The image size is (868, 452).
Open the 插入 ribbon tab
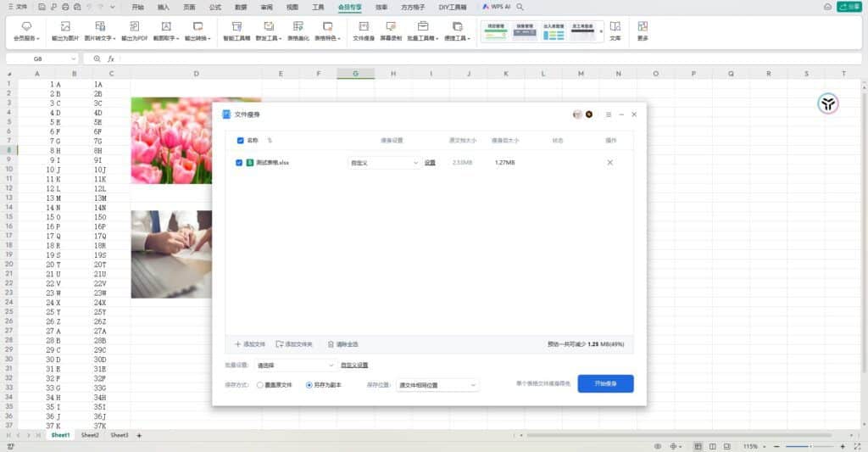(x=164, y=7)
